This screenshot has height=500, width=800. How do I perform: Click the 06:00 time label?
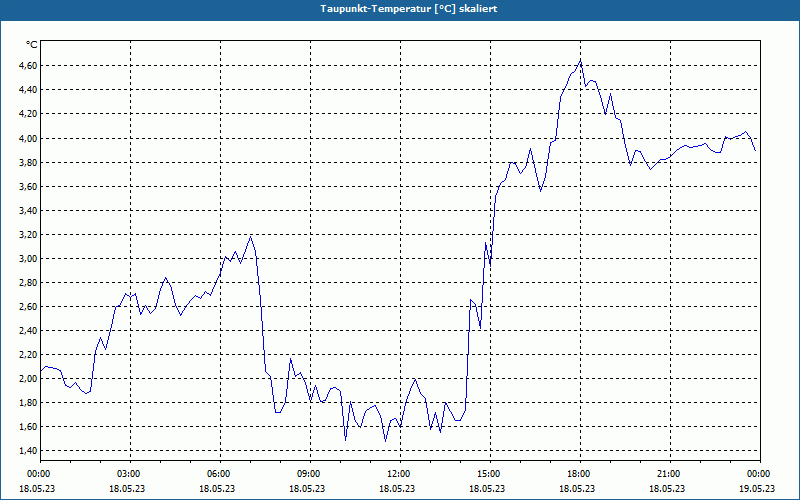[x=220, y=474]
